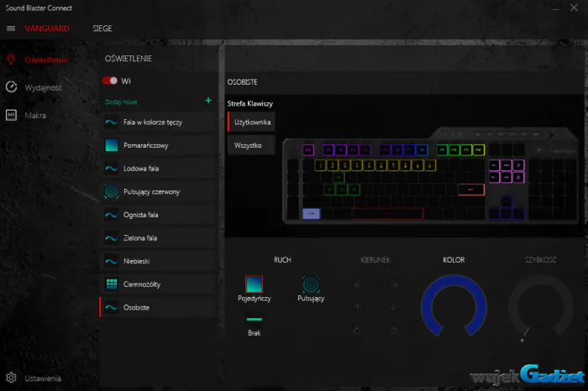Screen dimensions: 588x391
Task: Click the Osobiste wave icon
Action: 112,307
